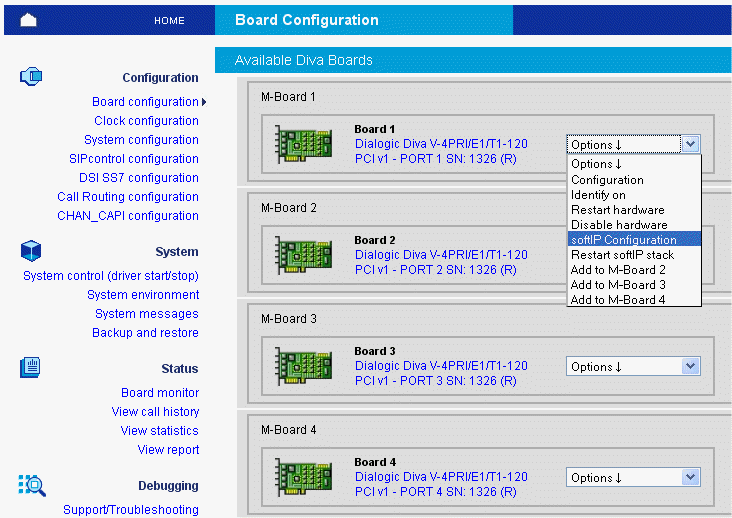This screenshot has width=732, height=518.
Task: Select softIP Configuration from the list
Action: [x=623, y=240]
